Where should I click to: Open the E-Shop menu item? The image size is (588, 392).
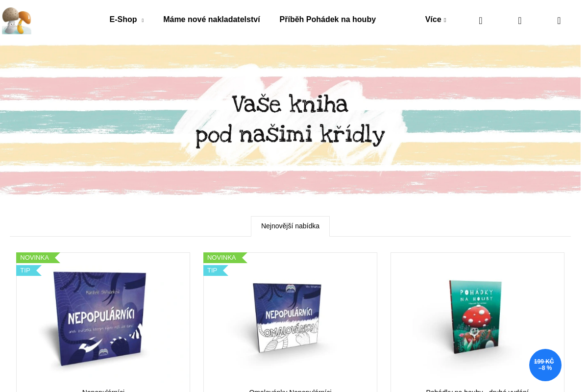pyautogui.click(x=123, y=20)
